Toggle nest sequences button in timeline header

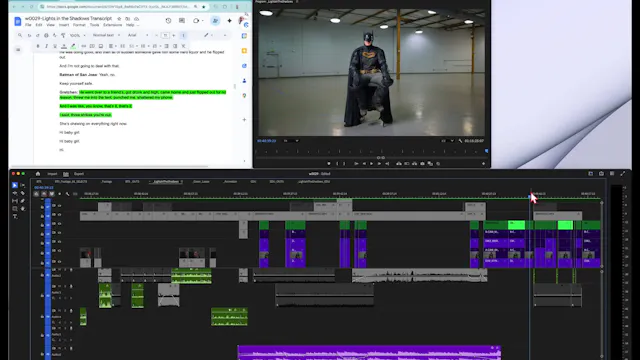click(x=36, y=194)
